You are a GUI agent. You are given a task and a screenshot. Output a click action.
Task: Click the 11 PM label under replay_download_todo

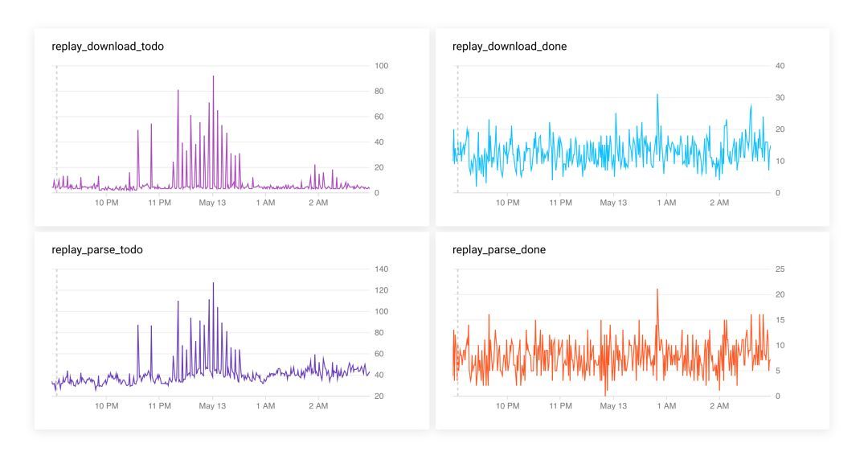(159, 203)
